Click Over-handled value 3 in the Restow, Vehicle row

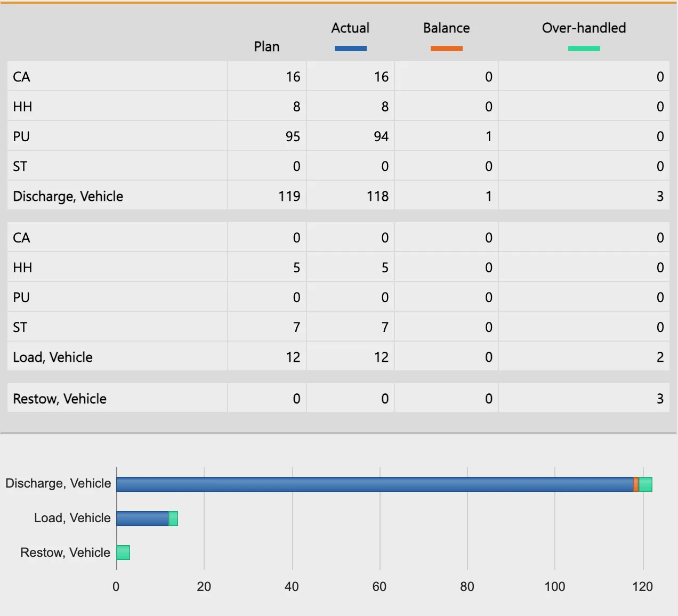coord(660,399)
